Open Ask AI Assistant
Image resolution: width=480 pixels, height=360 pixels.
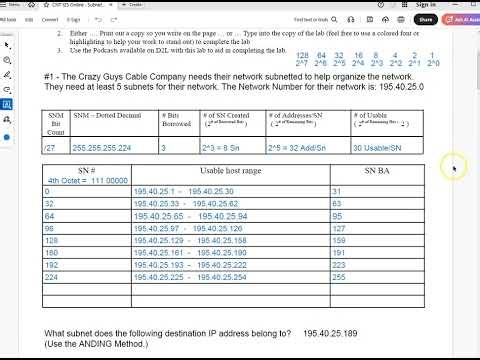[461, 20]
